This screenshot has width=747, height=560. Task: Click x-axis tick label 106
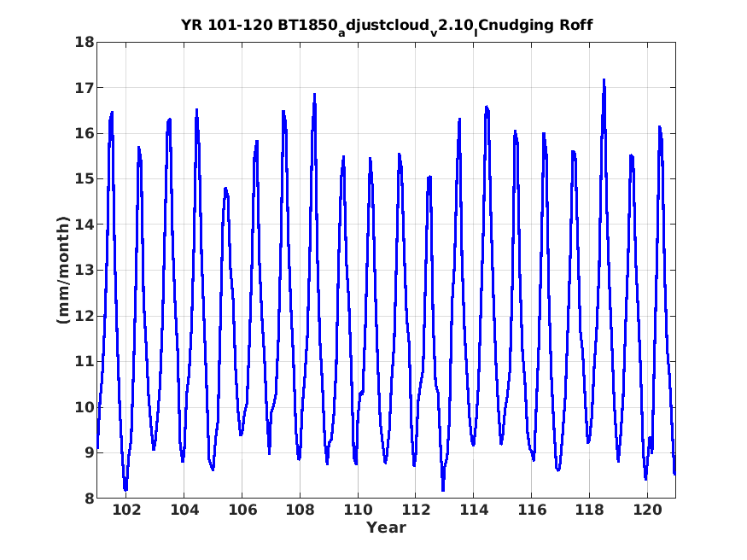point(242,510)
